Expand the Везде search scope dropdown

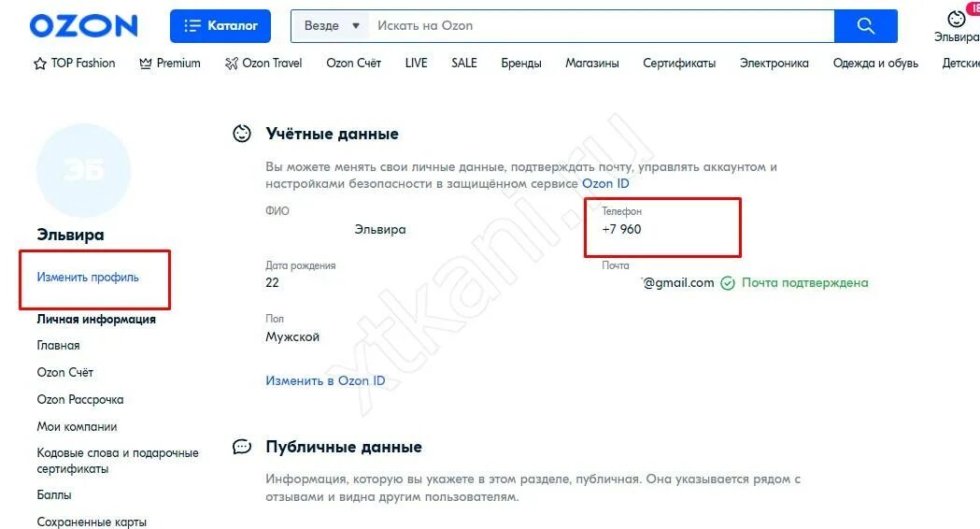pyautogui.click(x=332, y=25)
